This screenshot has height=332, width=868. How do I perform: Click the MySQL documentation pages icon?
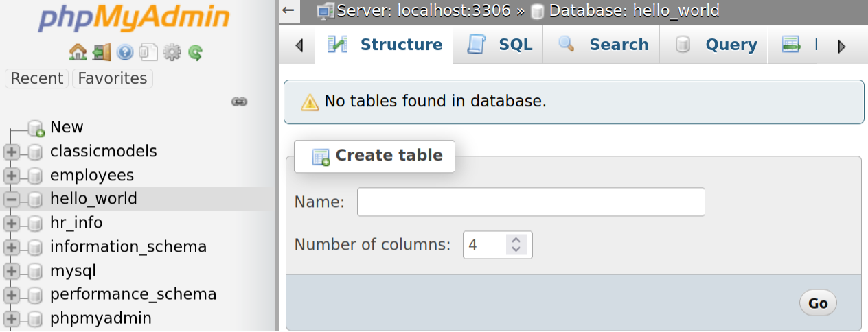pos(148,51)
